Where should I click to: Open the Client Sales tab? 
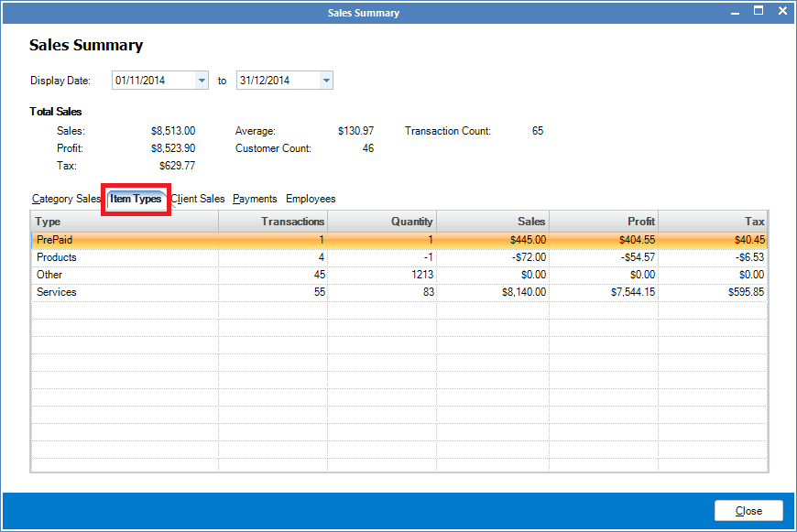click(x=198, y=199)
